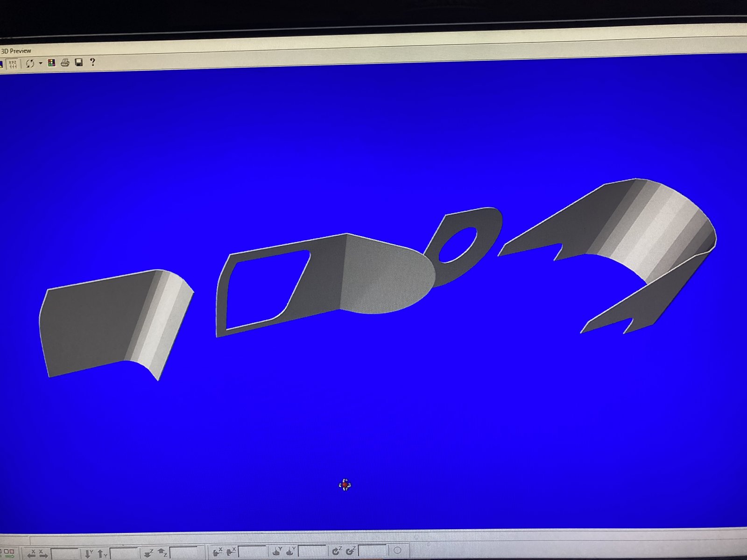Open the color palette settings icon
Screen dimensions: 747x560
[x=51, y=63]
